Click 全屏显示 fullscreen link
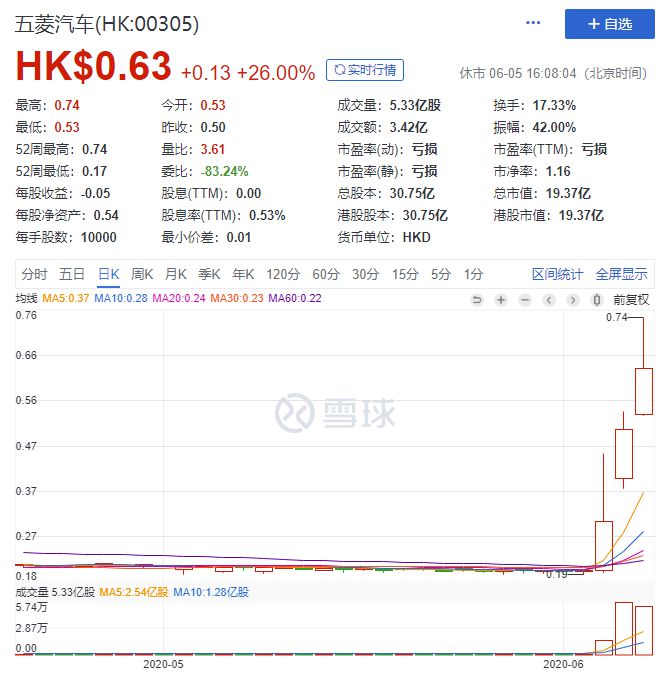Viewport: 666px width, 676px height. [622, 274]
